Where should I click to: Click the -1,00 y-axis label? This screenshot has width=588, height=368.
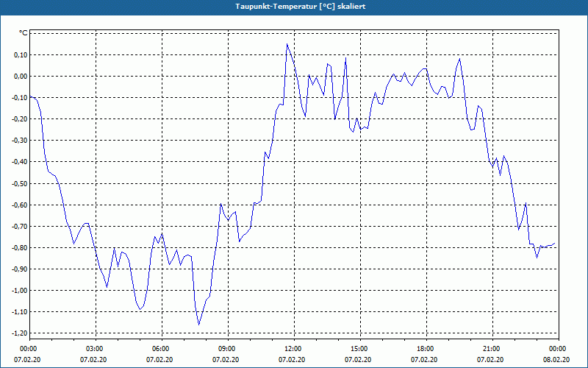point(20,291)
